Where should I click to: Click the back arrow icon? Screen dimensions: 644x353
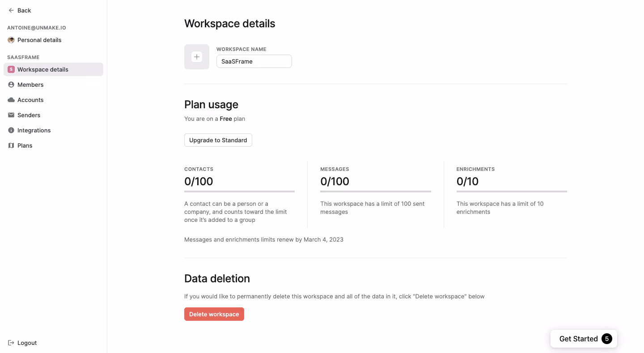coord(11,10)
